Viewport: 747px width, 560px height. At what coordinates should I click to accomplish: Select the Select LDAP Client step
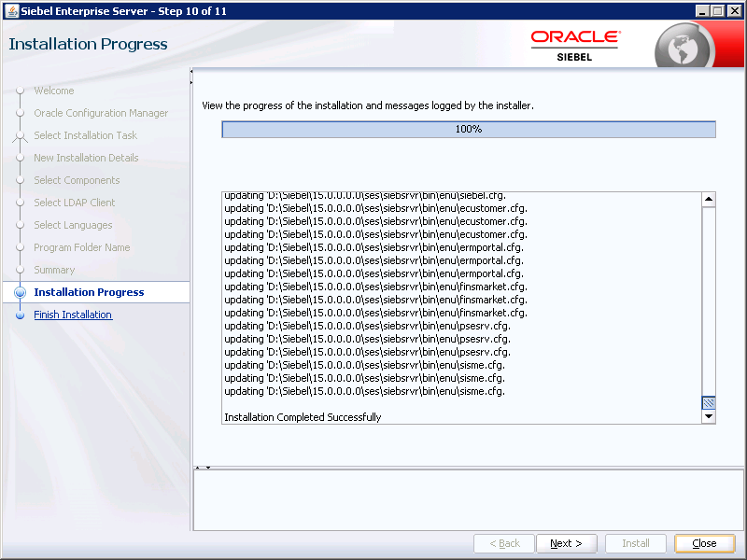point(75,203)
